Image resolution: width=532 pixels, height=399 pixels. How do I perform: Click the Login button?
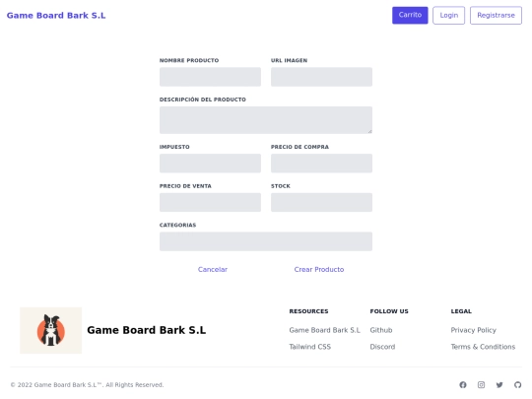click(448, 15)
